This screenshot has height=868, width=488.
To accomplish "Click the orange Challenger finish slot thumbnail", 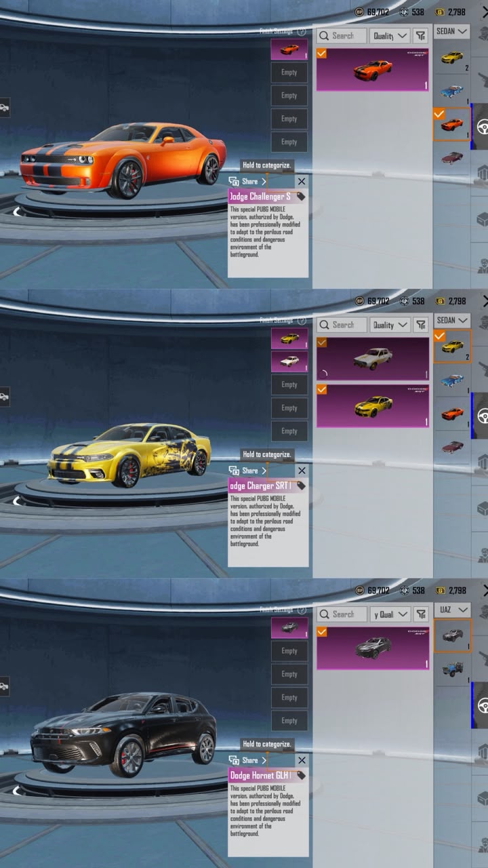I will point(289,49).
